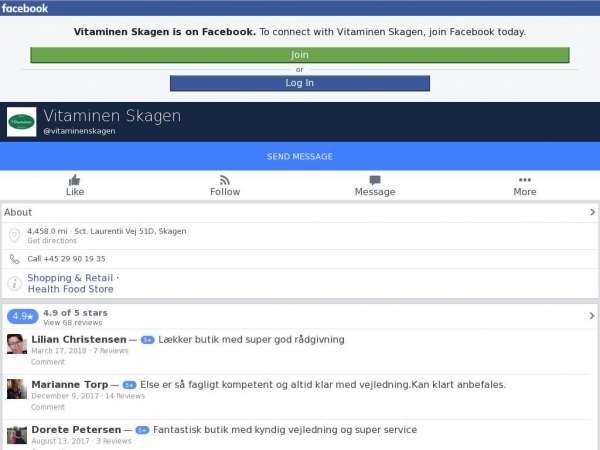Click the Sct. Laurentii Vej 51D address
This screenshot has width=600, height=450.
pyautogui.click(x=130, y=231)
